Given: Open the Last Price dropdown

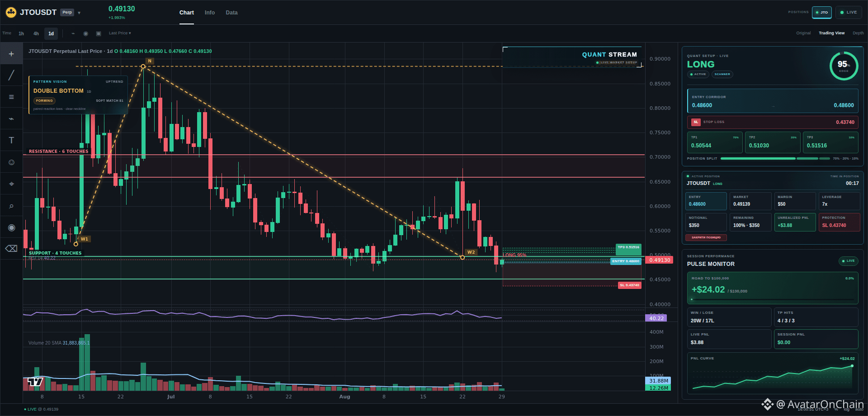Looking at the screenshot, I should [120, 33].
